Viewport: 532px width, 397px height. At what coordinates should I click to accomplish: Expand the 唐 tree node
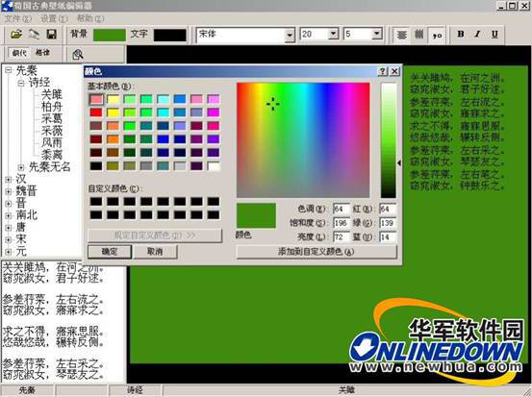click(x=8, y=228)
